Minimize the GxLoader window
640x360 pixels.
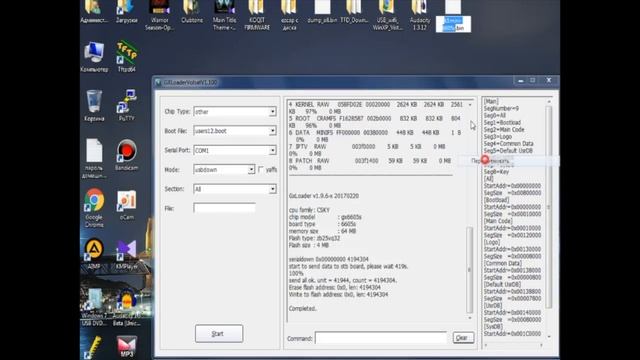tap(520, 81)
